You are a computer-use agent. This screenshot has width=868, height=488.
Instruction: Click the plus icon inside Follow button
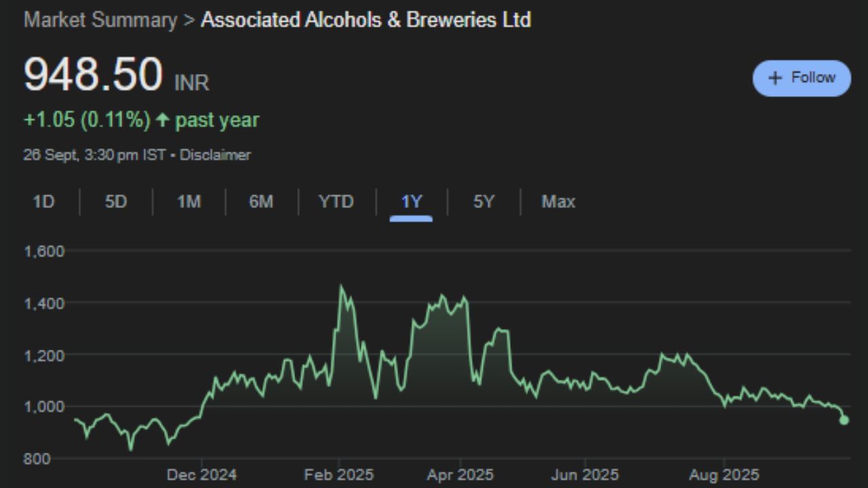click(x=774, y=78)
